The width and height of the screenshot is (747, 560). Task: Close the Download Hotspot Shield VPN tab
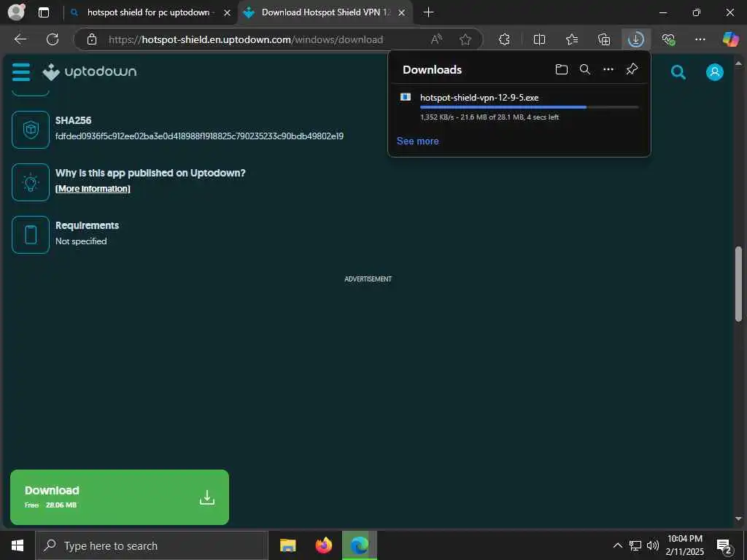pyautogui.click(x=402, y=13)
